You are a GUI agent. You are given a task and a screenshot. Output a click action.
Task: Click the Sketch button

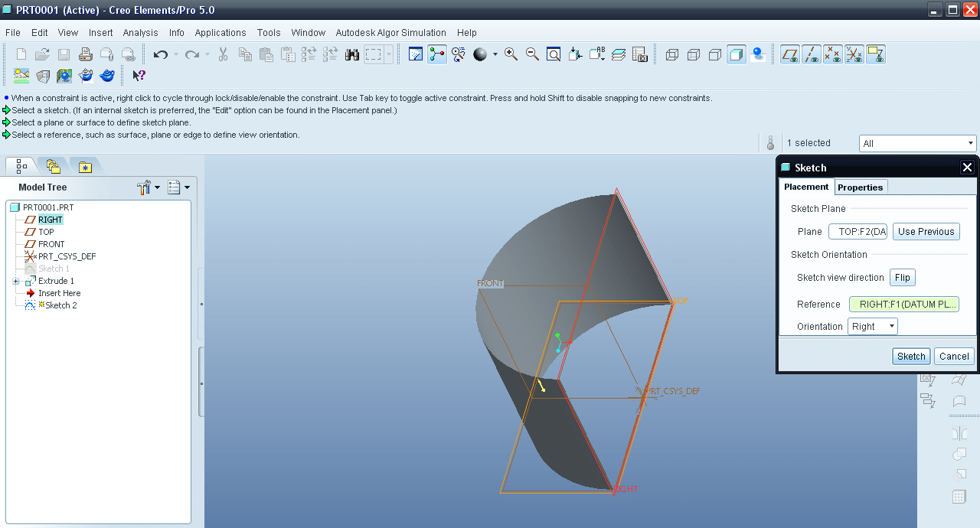(911, 356)
